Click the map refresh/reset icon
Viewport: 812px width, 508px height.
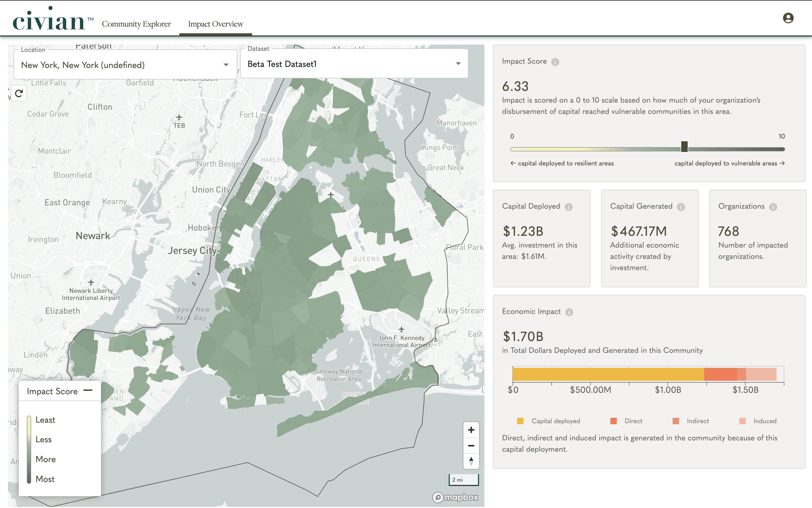point(19,93)
